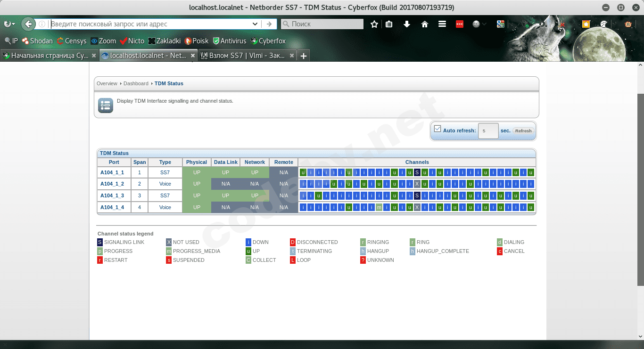Click the not-used X channel in A104_1_2 row

point(417,184)
